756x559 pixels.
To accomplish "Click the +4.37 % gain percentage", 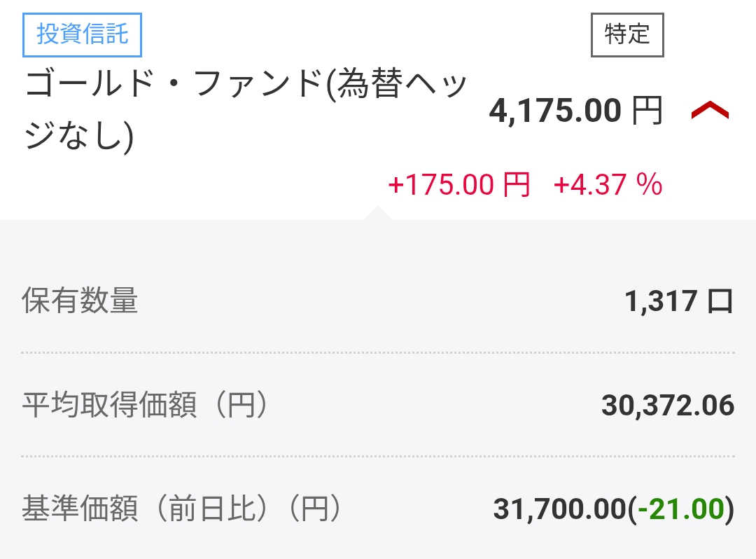I will (608, 185).
